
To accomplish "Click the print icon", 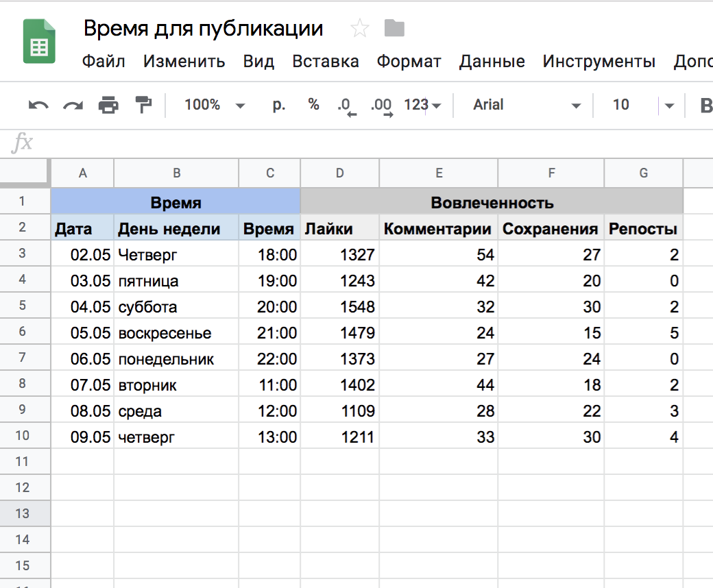I will (108, 105).
